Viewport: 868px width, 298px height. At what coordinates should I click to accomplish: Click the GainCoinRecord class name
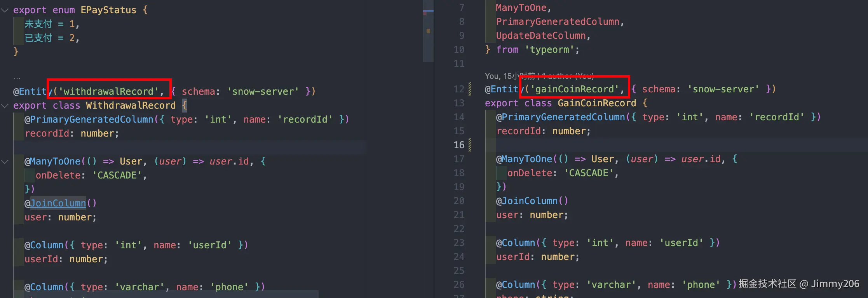click(x=597, y=103)
